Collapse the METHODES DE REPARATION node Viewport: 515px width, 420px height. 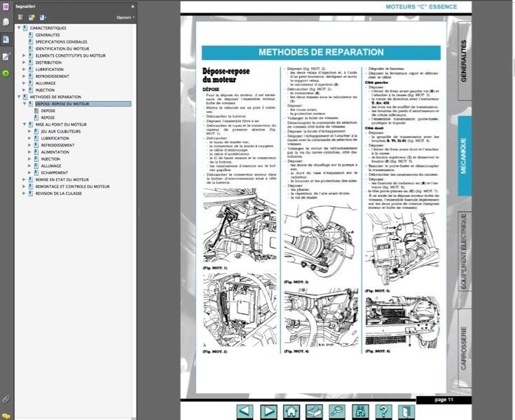pos(19,97)
